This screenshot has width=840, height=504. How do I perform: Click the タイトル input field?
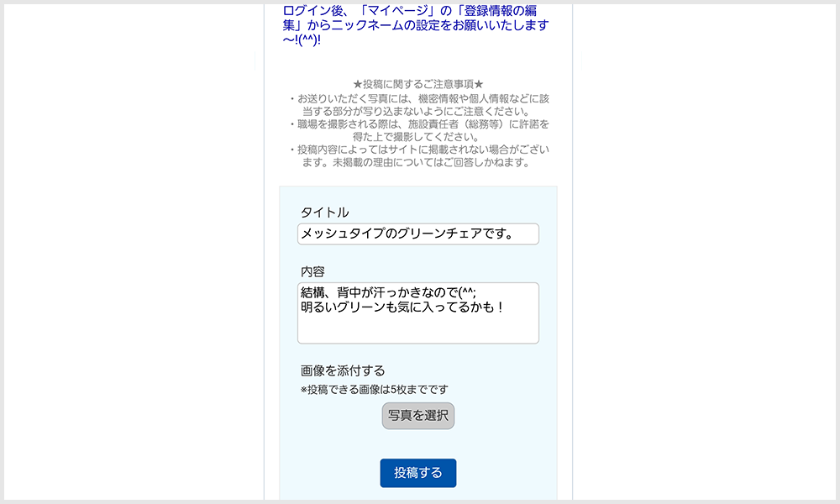click(x=417, y=234)
